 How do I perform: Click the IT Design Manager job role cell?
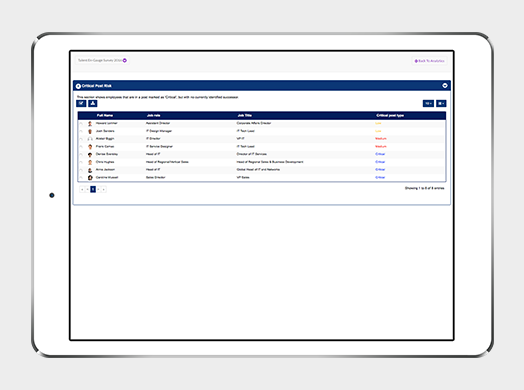159,131
